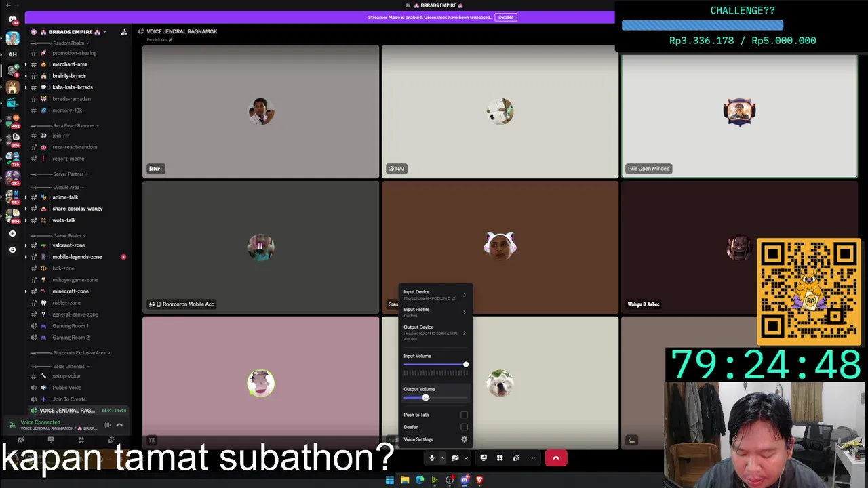Open Input Profile submenu
The height and width of the screenshot is (488, 868).
click(x=435, y=312)
